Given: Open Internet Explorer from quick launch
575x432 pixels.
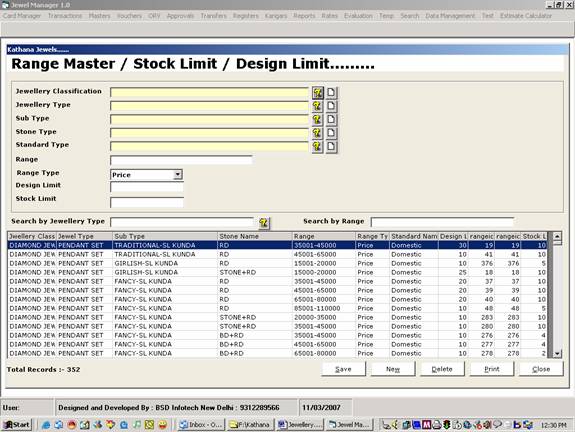Looking at the screenshot, I should 46,425.
